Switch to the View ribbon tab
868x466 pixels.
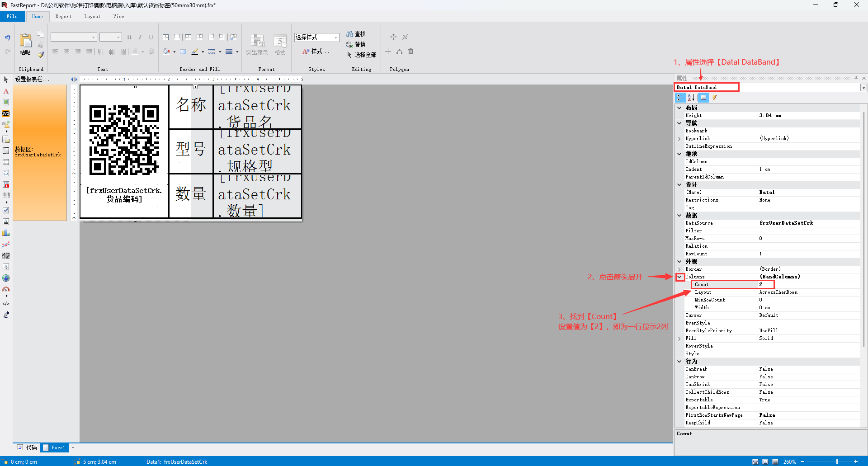pos(119,16)
